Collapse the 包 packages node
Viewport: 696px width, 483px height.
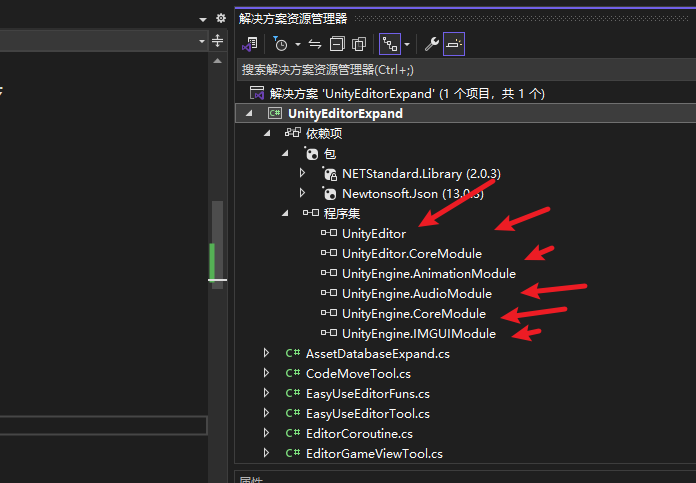coord(285,154)
